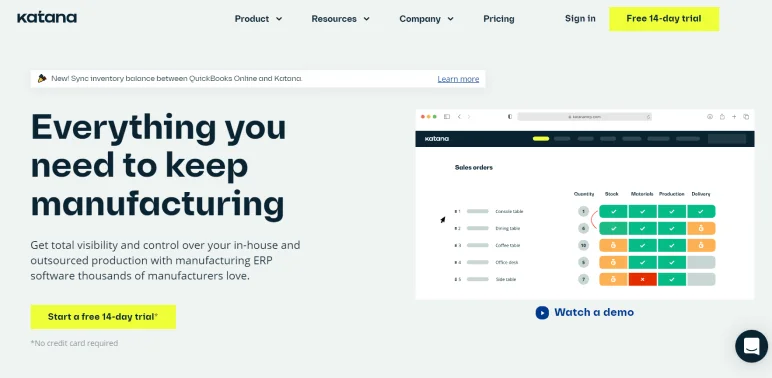
Task: Click the orange Delivery cell for Dining table
Action: tap(701, 228)
